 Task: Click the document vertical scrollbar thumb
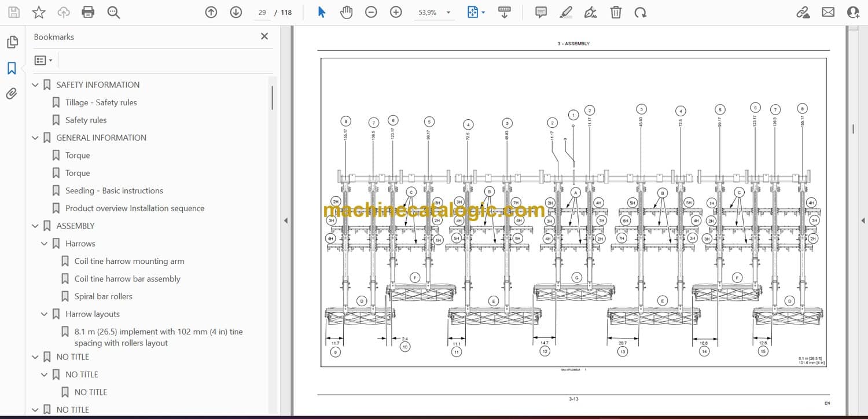click(x=853, y=128)
